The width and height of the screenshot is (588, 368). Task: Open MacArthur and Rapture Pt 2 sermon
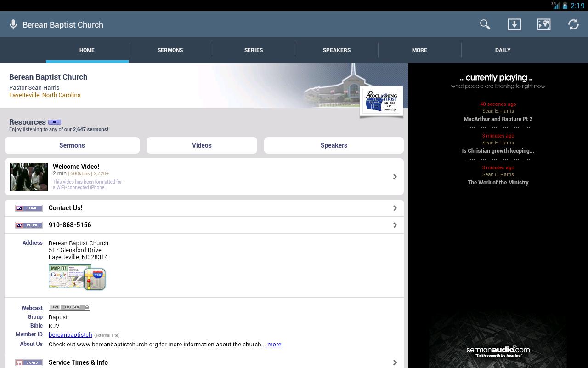[x=498, y=119]
